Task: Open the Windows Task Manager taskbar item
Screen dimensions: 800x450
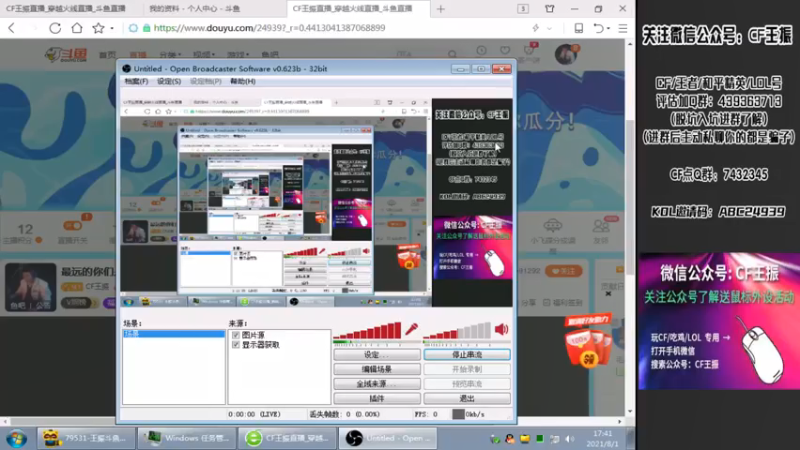Action: 187,438
